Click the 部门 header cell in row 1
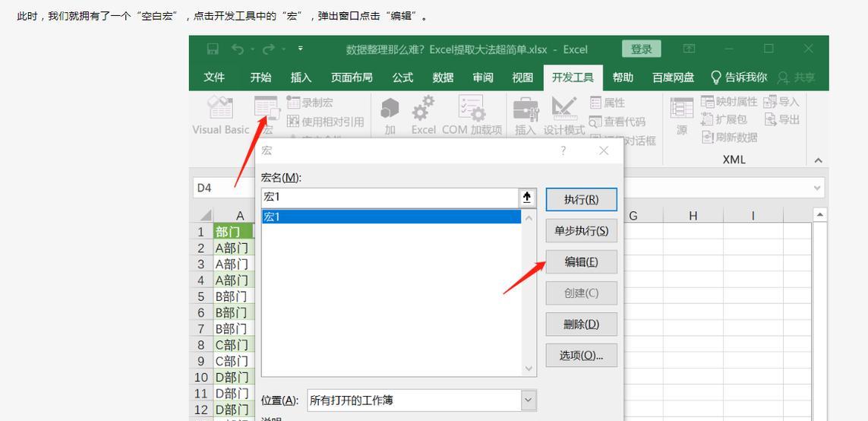The height and width of the screenshot is (421, 868). (234, 232)
